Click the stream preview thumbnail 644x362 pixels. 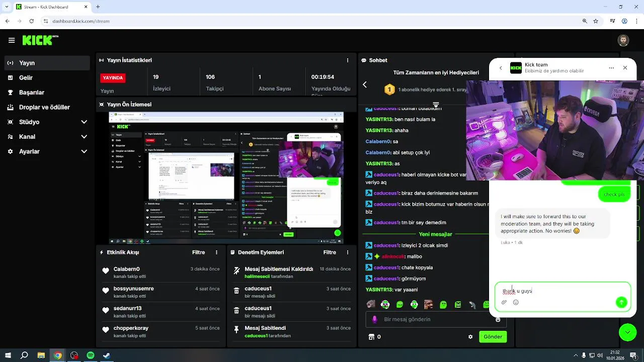226,178
